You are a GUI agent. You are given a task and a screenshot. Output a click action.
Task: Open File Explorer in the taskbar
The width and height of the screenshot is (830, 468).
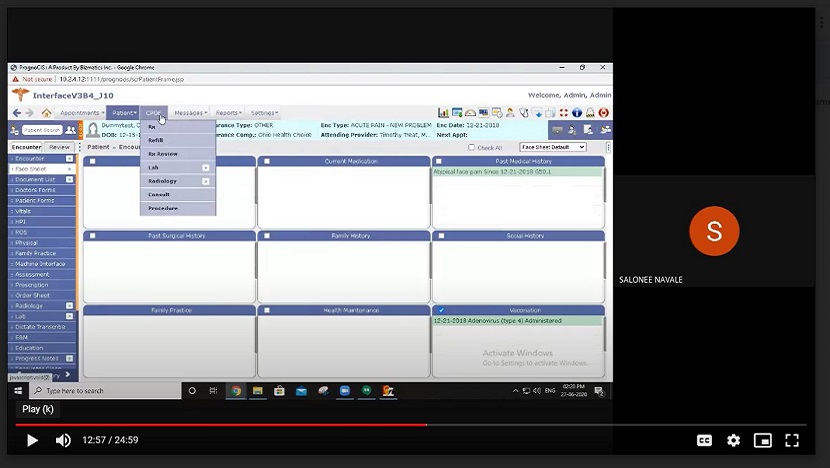(x=258, y=391)
